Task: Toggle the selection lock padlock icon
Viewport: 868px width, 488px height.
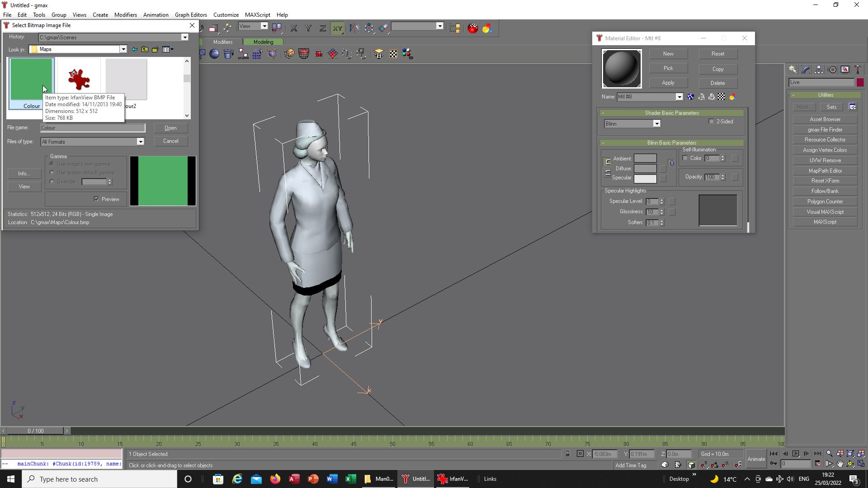Action: coord(568,454)
